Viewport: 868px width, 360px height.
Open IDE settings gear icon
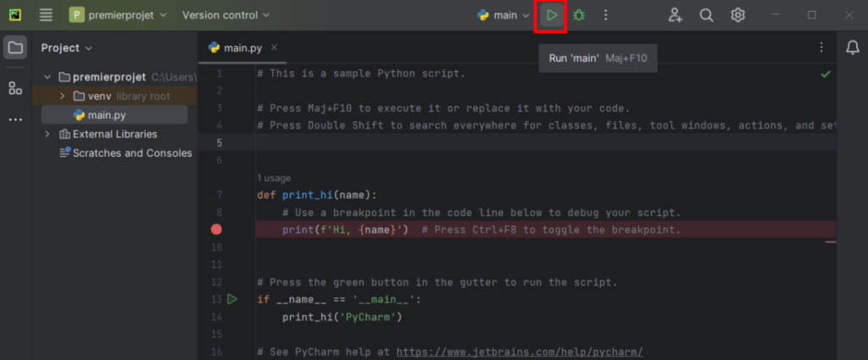coord(738,15)
